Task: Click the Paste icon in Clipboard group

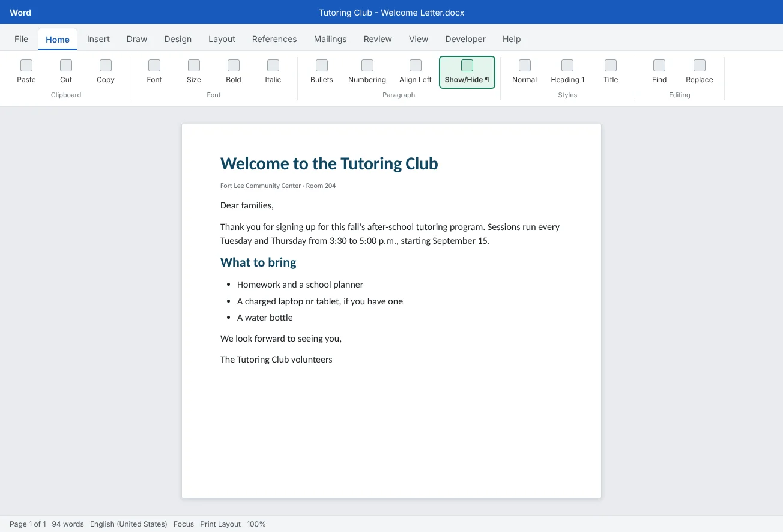Action: click(26, 65)
